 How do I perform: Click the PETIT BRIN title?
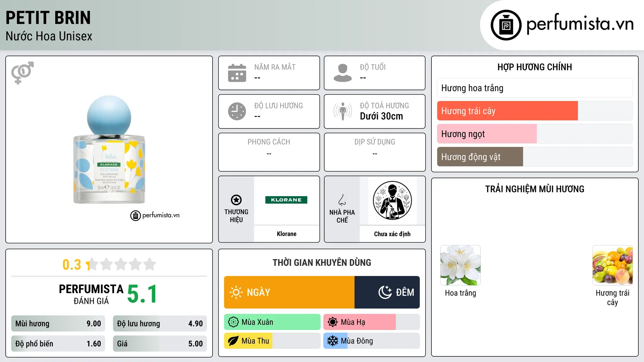coord(48,18)
